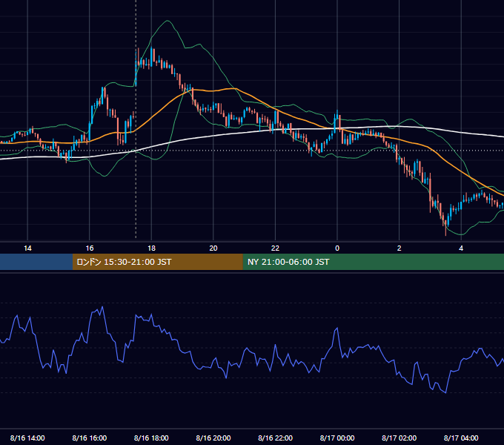Click time axis label 16
Screen dimensions: 504x445
click(x=90, y=248)
